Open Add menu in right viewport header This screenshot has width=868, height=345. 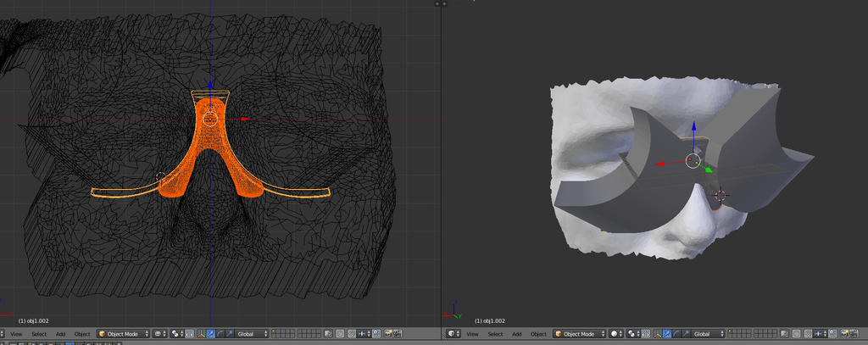pyautogui.click(x=517, y=334)
